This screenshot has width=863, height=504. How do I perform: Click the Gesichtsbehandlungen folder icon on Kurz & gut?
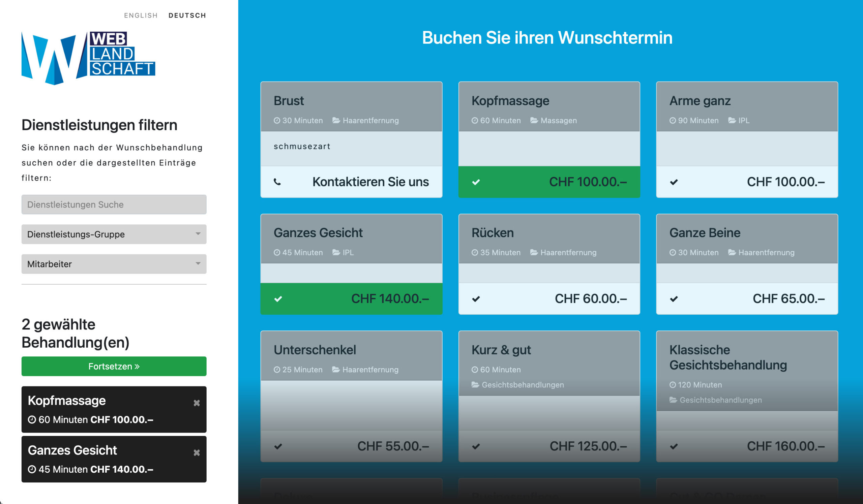tap(475, 385)
